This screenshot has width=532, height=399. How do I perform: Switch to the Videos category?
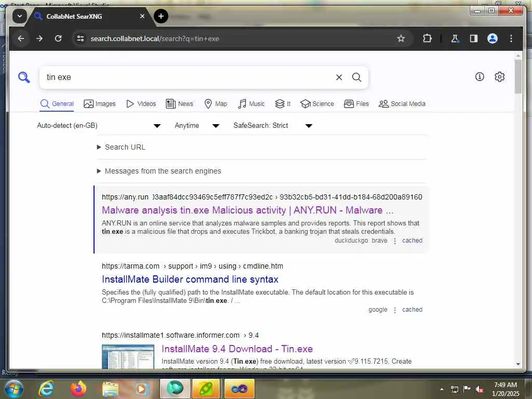141,104
